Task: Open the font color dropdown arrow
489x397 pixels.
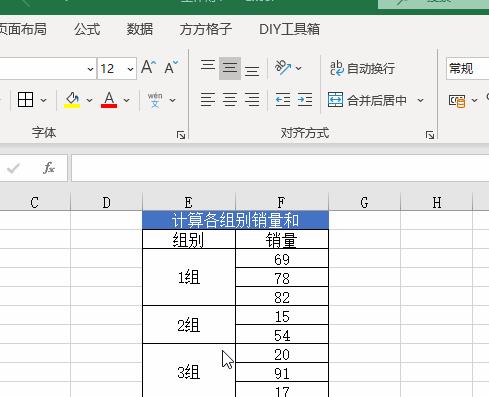Action: [126, 100]
